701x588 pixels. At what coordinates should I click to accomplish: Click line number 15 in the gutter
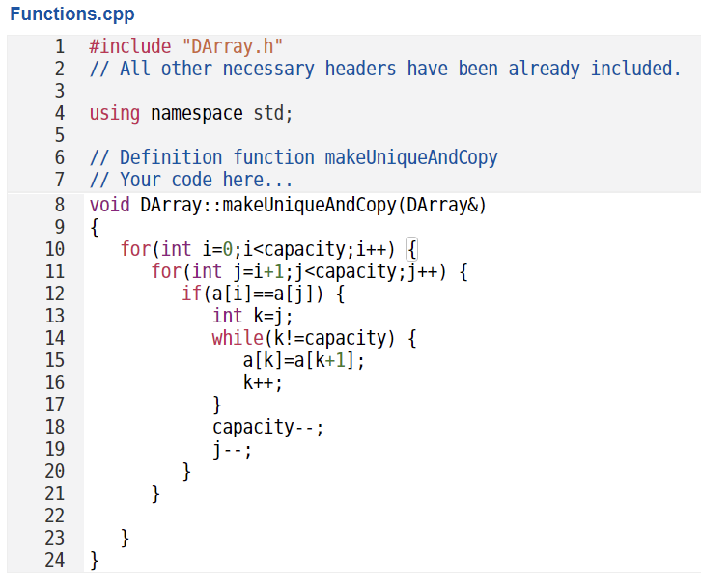coord(54,360)
